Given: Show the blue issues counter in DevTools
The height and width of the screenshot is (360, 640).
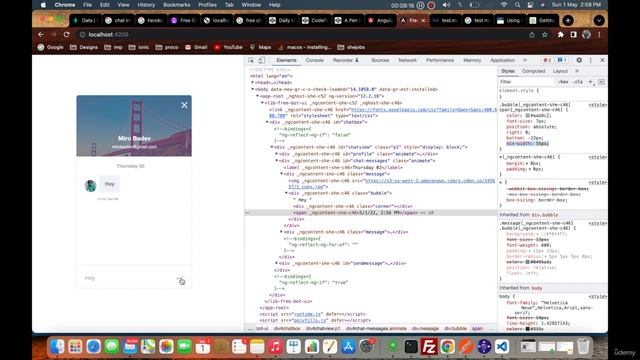Looking at the screenshot, I should 562,60.
